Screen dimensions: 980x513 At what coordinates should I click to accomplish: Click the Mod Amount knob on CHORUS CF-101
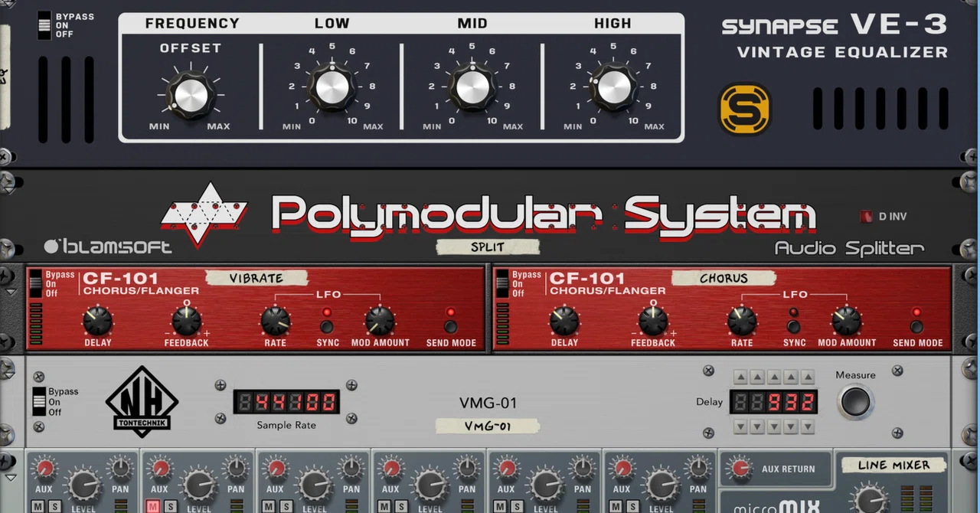pyautogui.click(x=847, y=321)
